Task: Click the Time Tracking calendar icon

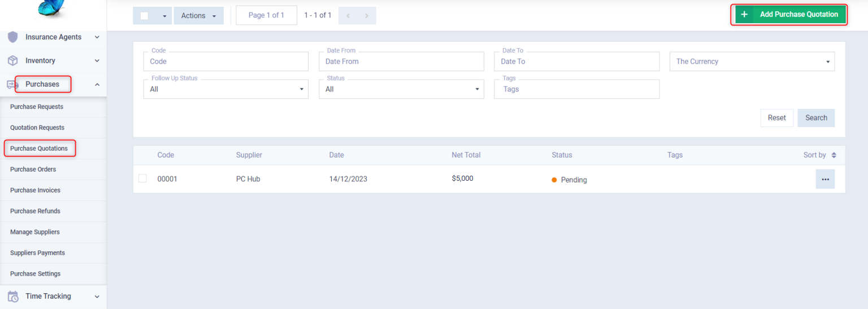Action: (x=12, y=296)
